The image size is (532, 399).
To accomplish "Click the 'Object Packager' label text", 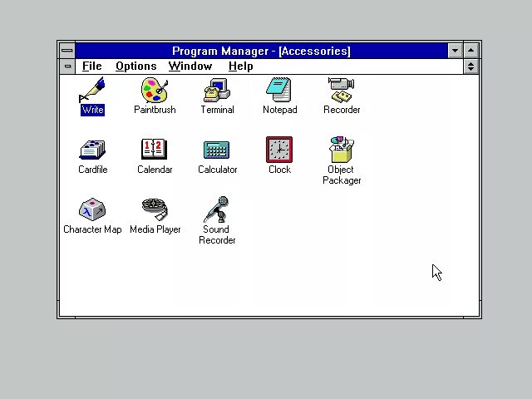I will (x=342, y=175).
